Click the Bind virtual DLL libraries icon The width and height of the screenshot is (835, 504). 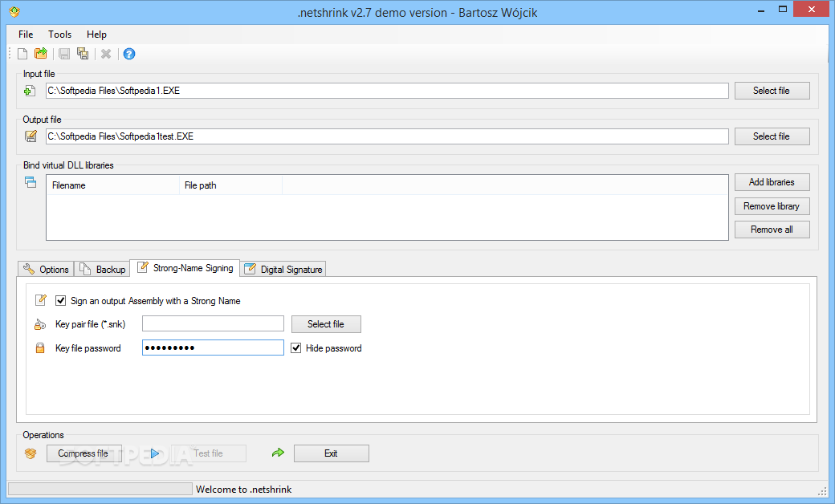[x=31, y=182]
